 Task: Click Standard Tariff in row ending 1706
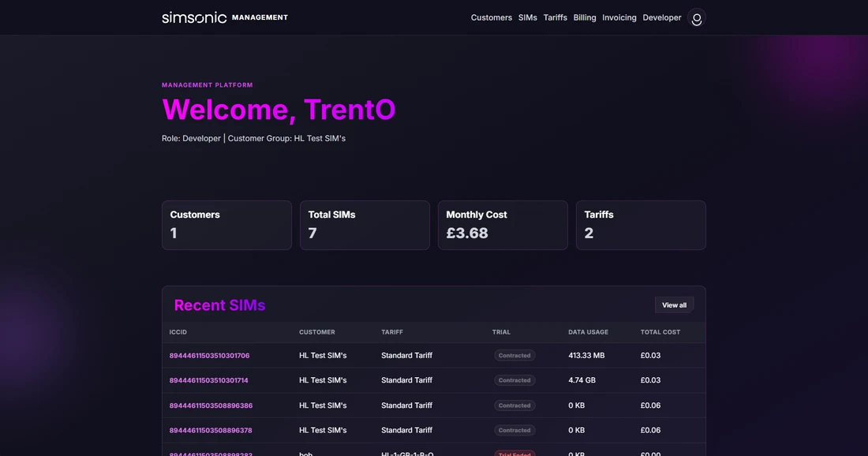[x=406, y=355]
